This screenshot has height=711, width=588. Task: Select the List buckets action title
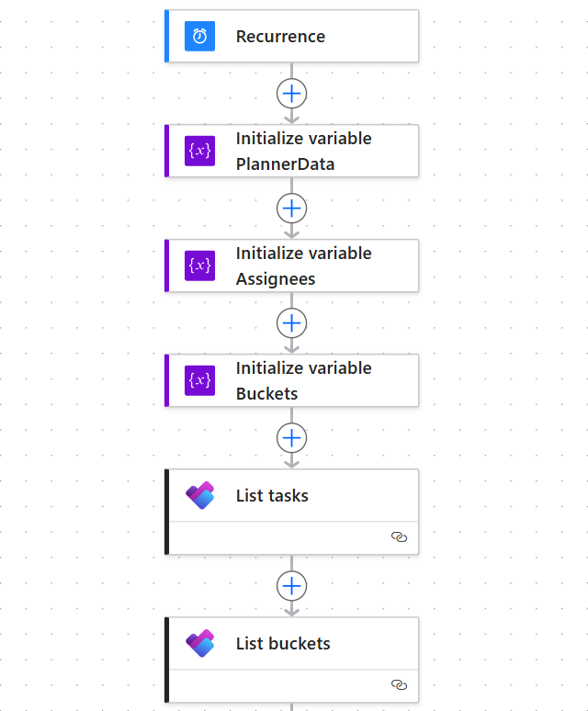click(283, 643)
